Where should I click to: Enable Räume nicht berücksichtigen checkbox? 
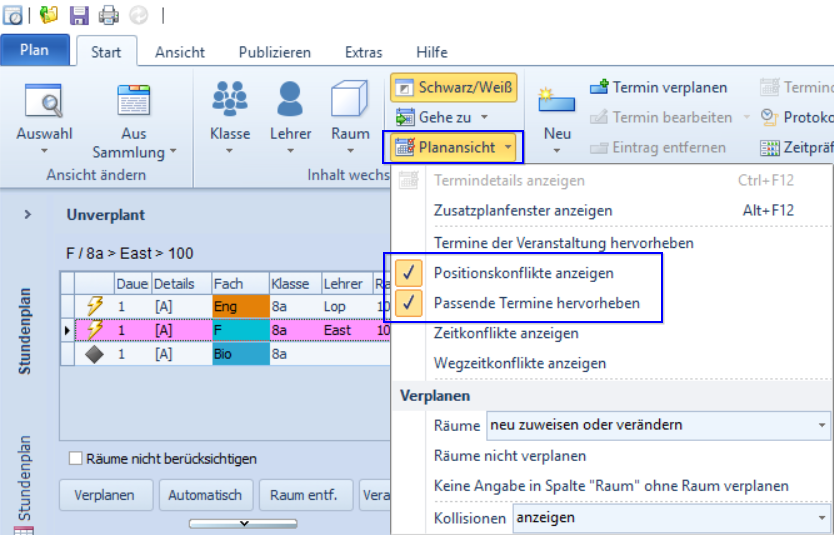click(x=76, y=458)
